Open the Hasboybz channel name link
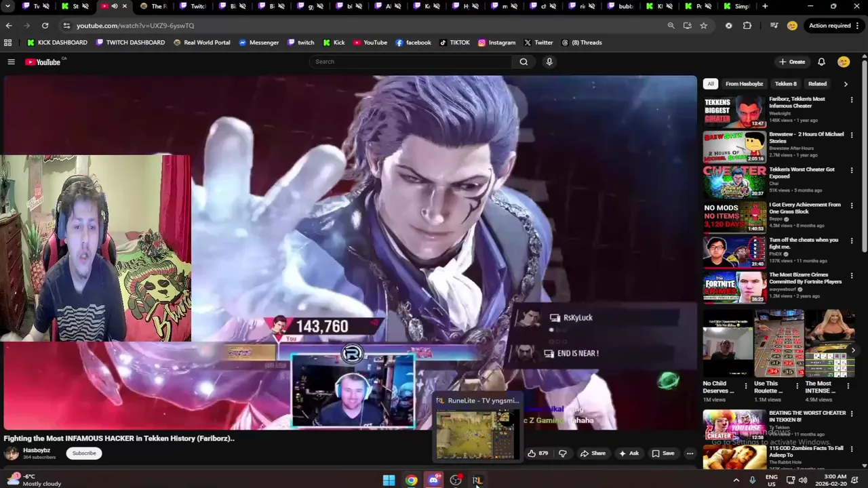 click(37, 450)
